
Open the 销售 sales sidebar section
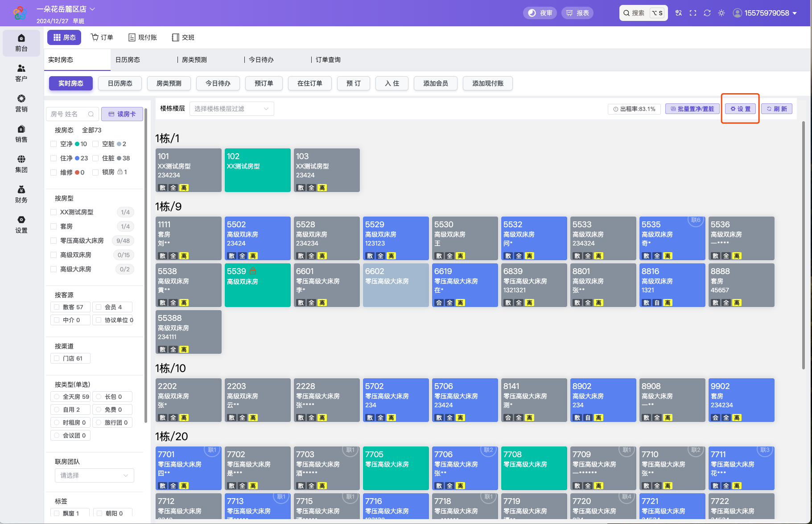(21, 134)
